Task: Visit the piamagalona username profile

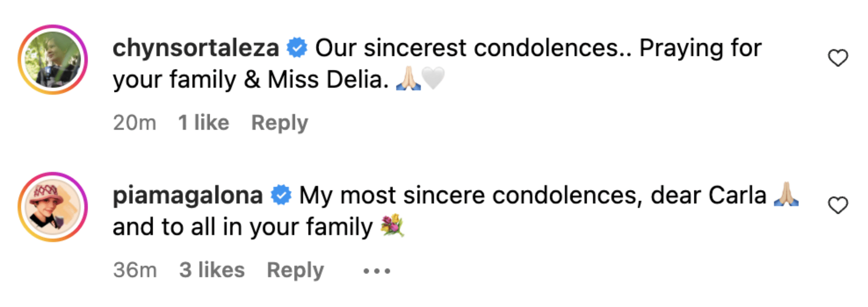Action: point(188,195)
